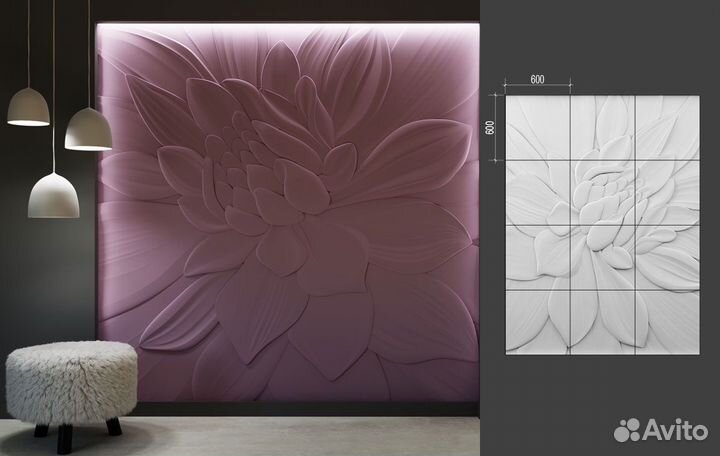The image size is (720, 456).
Task: Click the white panel layout diagram
Action: 602,225
